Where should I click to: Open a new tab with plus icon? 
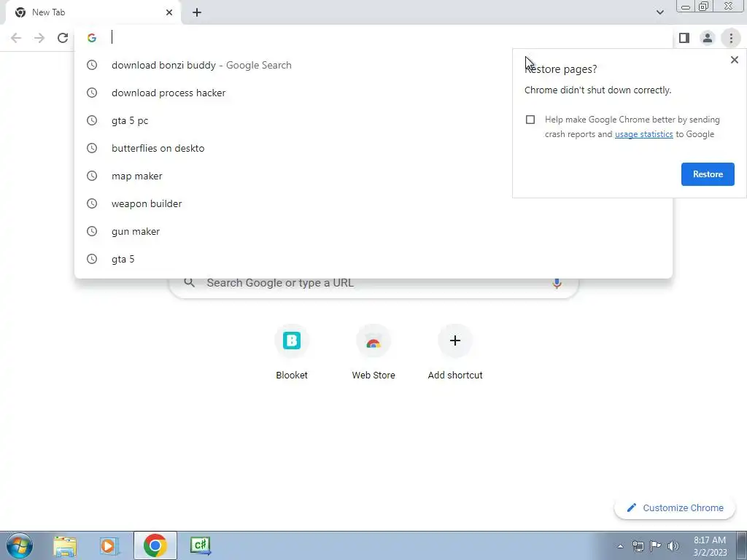[197, 12]
